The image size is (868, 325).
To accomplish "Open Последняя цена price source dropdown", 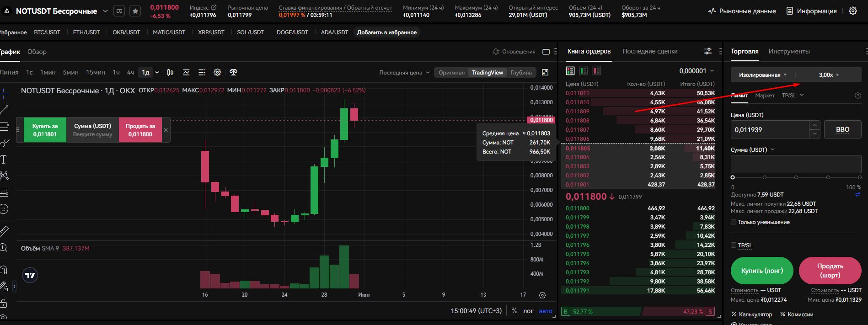I will tap(404, 73).
